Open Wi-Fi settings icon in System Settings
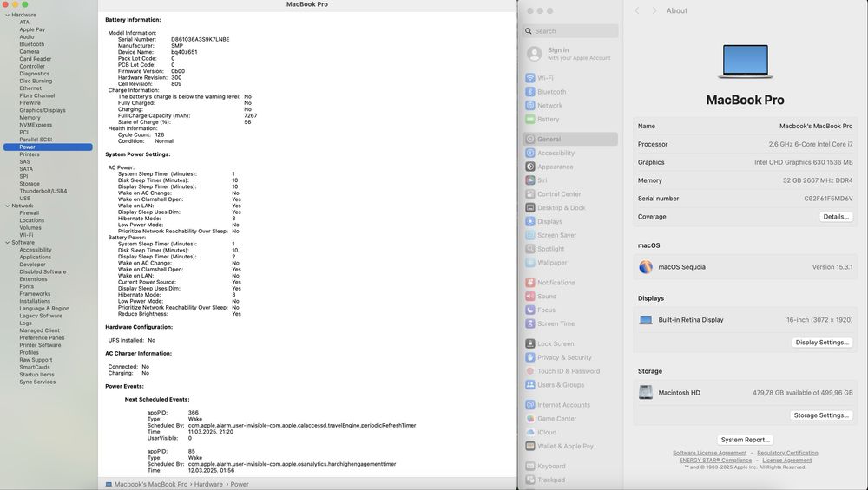Image resolution: width=868 pixels, height=490 pixels. point(530,78)
